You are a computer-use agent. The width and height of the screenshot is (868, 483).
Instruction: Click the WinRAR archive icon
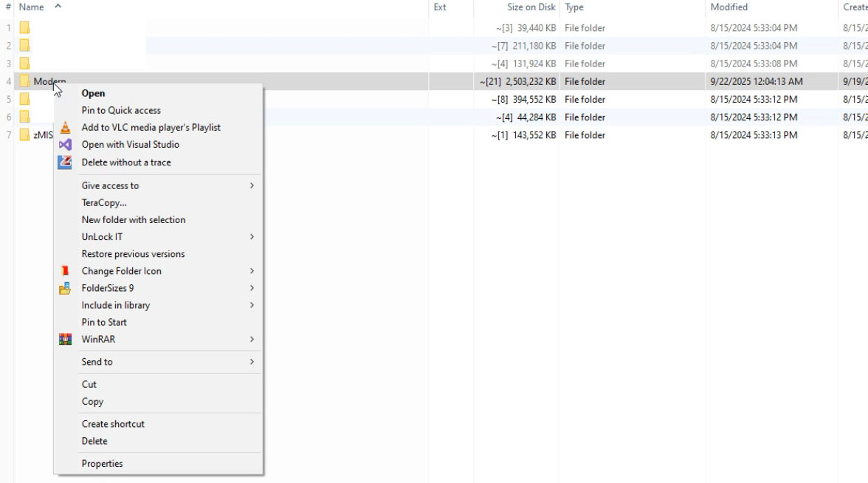click(x=65, y=339)
